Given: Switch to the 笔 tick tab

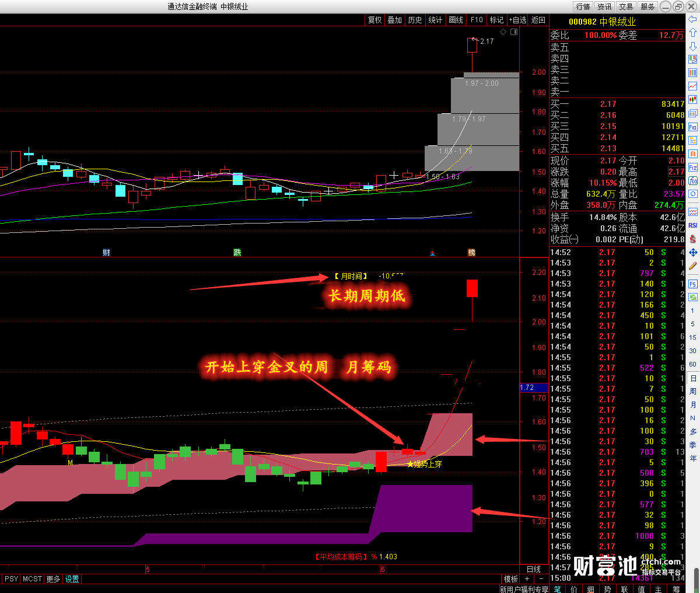Looking at the screenshot, I should tap(558, 589).
